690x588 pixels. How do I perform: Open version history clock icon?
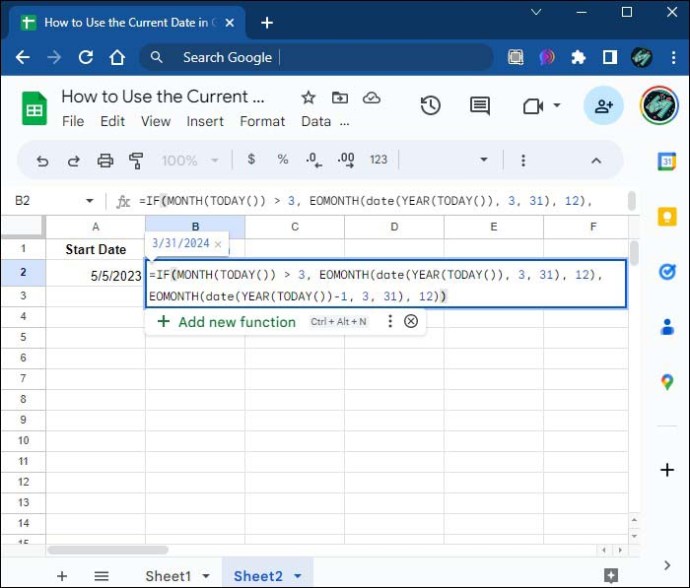pyautogui.click(x=430, y=106)
